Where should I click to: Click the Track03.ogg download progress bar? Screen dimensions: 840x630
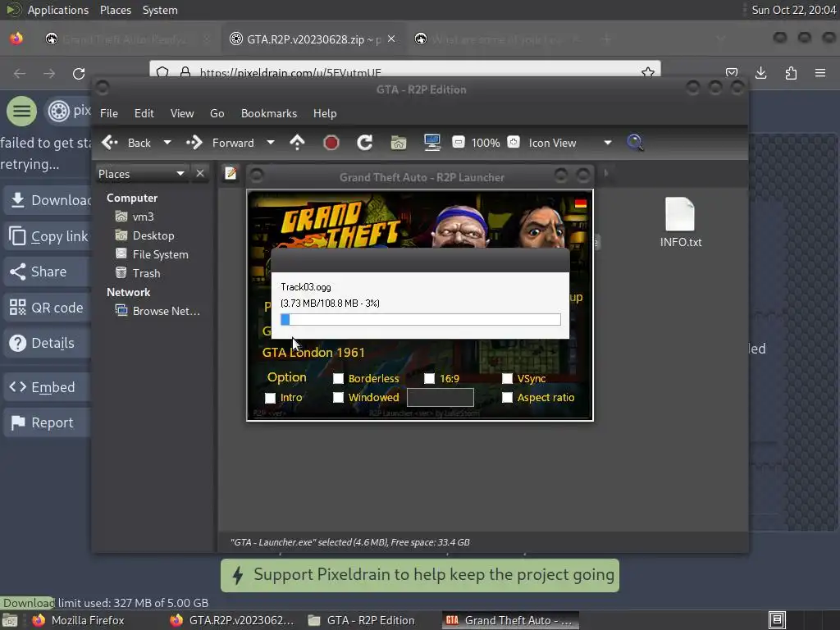click(421, 320)
